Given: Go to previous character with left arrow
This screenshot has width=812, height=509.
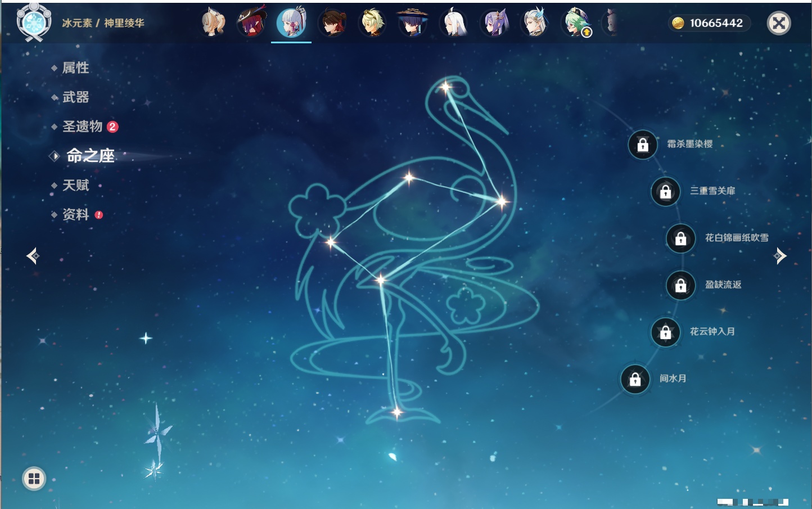Looking at the screenshot, I should pos(33,256).
